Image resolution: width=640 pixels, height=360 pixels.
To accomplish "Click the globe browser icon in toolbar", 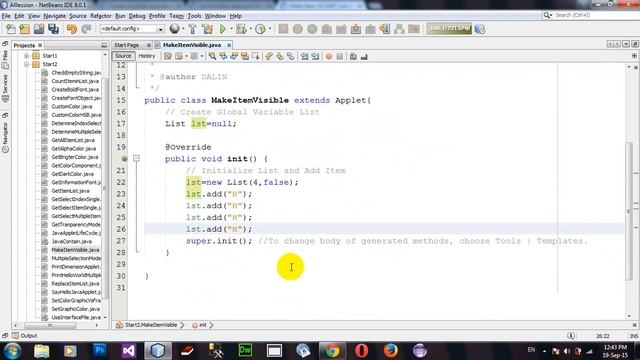I will tap(174, 29).
